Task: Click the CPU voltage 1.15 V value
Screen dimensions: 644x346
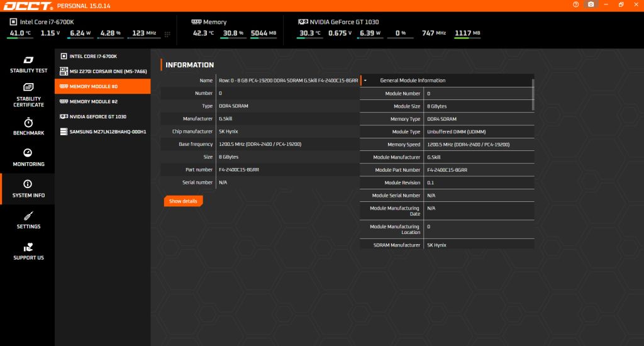Action: [50, 33]
